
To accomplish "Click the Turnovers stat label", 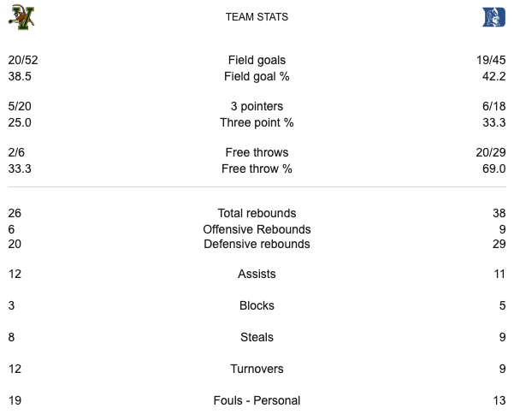I will point(257,369).
